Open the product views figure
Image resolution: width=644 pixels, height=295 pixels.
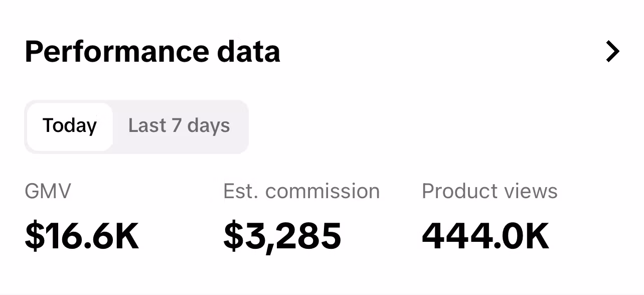[486, 236]
